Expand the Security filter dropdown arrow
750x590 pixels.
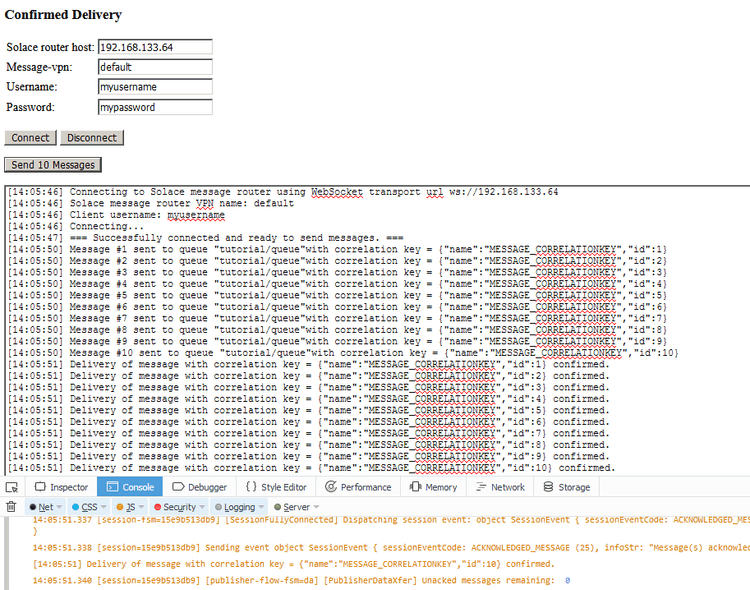coord(203,507)
